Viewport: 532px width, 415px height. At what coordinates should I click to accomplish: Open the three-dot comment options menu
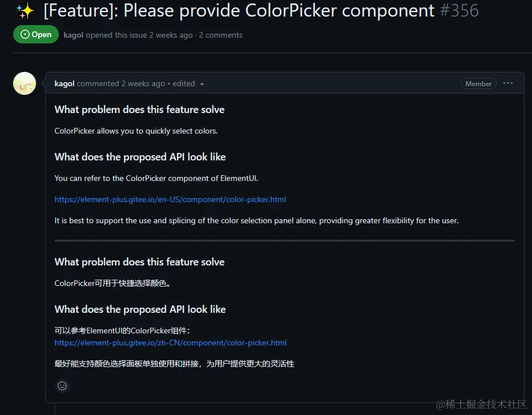point(508,83)
